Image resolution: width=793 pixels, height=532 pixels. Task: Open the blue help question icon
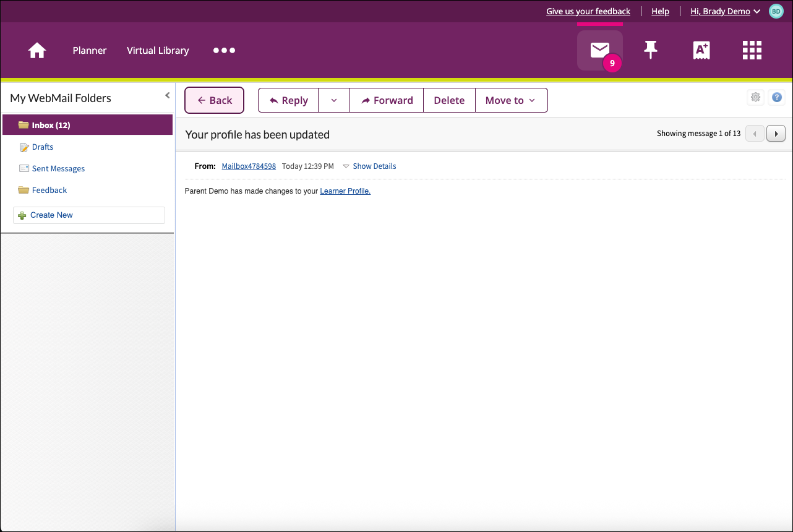(x=777, y=97)
